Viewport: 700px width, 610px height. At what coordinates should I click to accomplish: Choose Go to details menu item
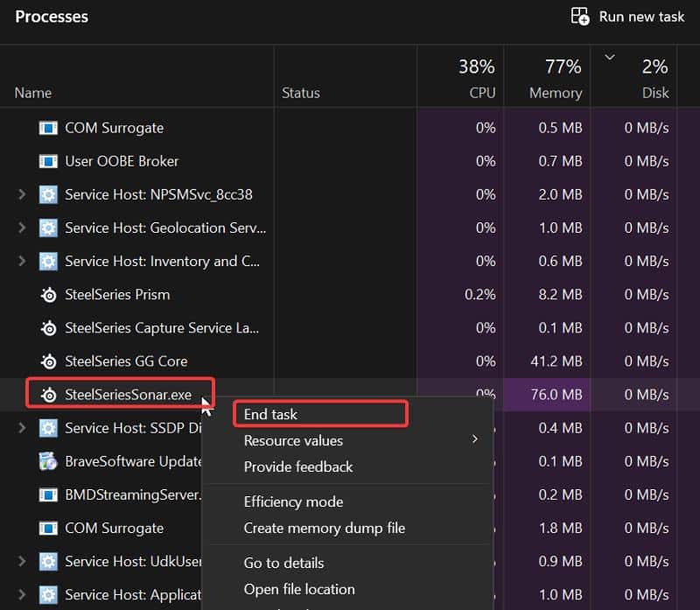pyautogui.click(x=283, y=563)
